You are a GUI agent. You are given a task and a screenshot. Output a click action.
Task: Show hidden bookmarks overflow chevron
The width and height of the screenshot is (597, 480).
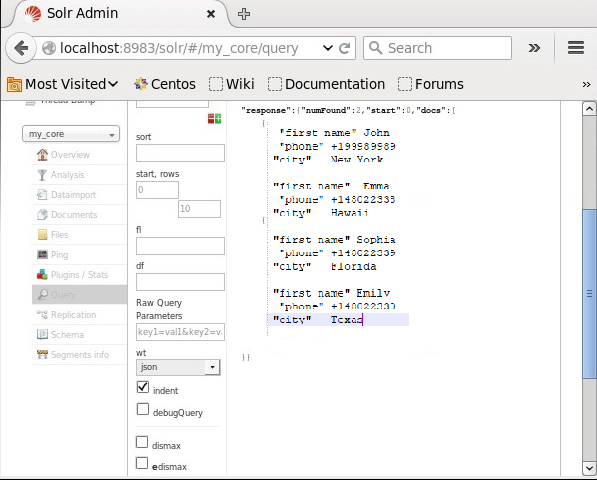point(586,85)
